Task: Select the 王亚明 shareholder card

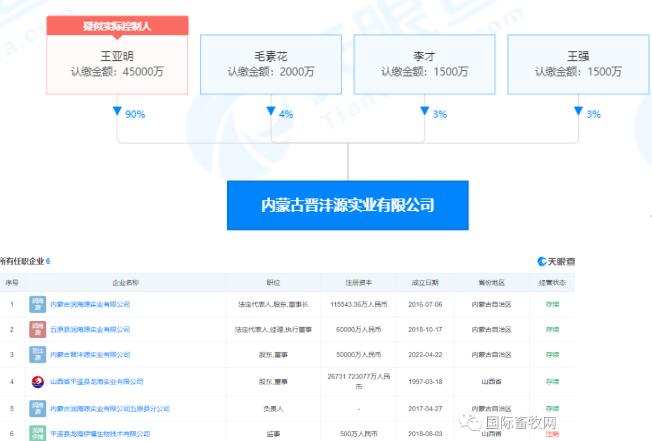Action: point(117,62)
